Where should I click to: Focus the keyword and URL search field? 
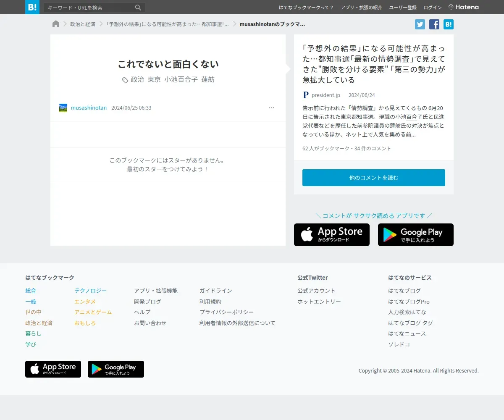(89, 8)
